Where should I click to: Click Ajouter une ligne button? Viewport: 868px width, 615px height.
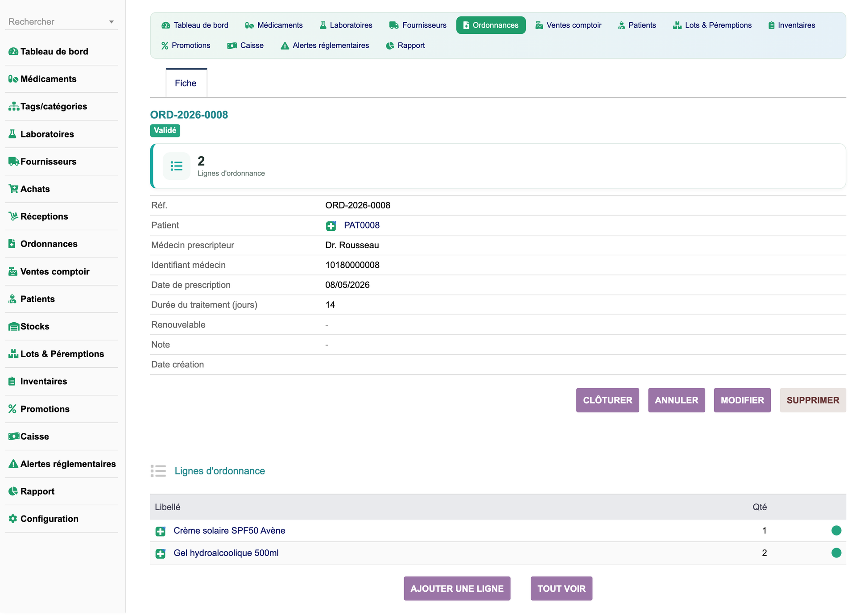pyautogui.click(x=457, y=589)
